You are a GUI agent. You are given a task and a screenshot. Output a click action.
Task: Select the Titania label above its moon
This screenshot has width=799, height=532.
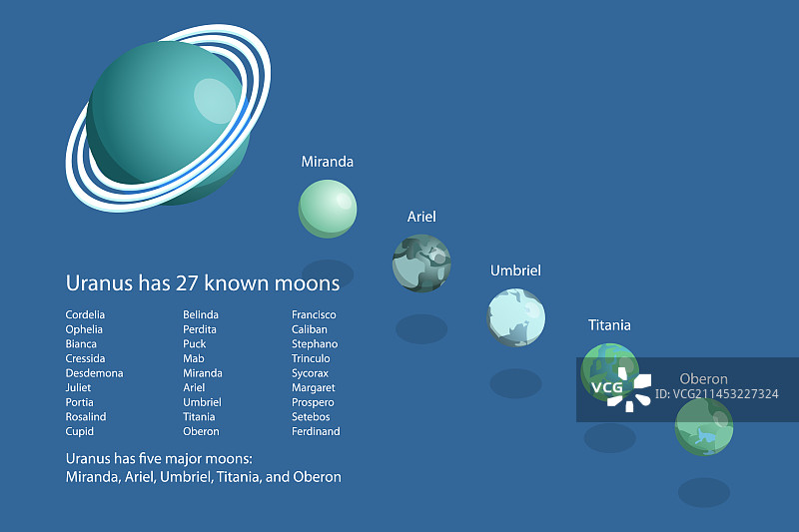[x=609, y=325]
